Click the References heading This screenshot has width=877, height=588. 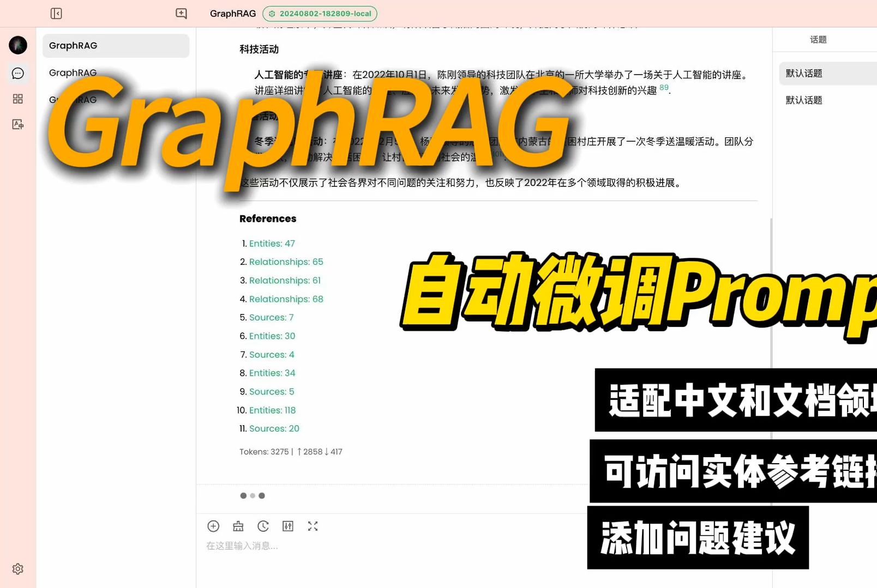pos(268,219)
